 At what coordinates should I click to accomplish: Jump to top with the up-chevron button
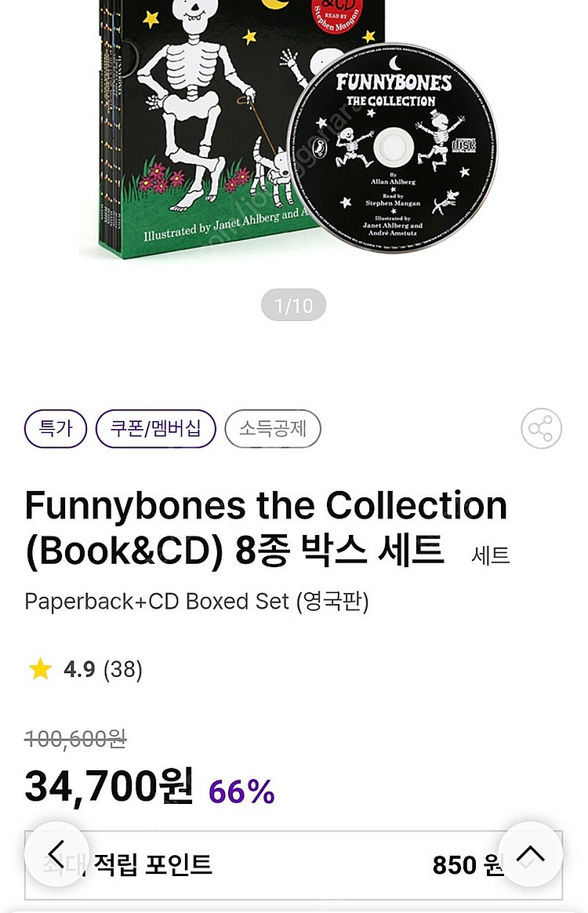[x=530, y=854]
